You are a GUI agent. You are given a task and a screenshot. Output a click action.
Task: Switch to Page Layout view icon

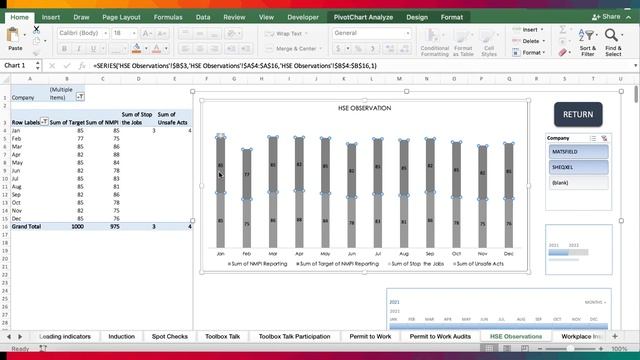tap(507, 349)
